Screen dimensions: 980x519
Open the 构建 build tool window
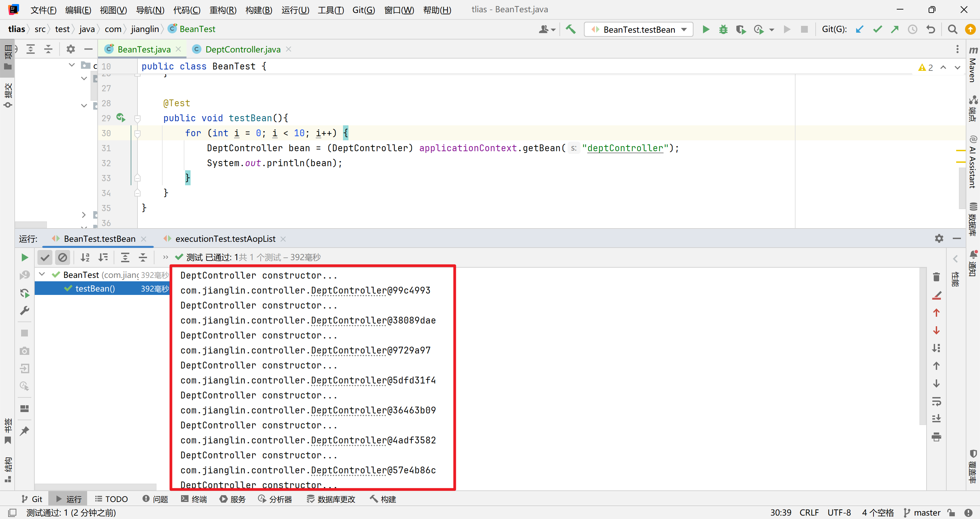(x=383, y=499)
